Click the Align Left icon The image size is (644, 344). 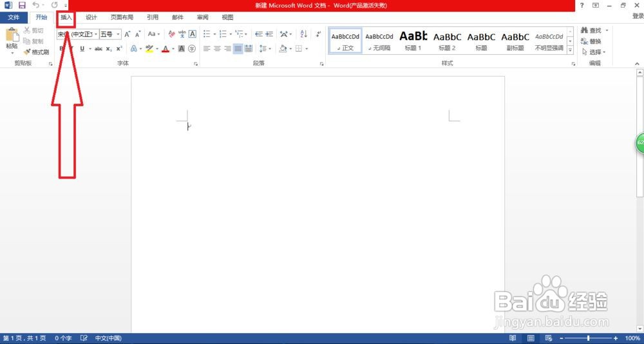(x=207, y=48)
